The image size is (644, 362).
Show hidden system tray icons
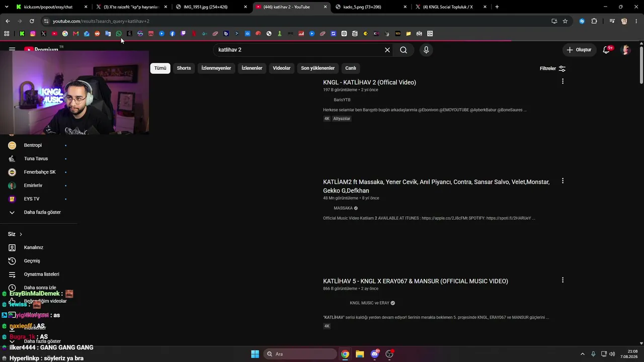tap(583, 354)
